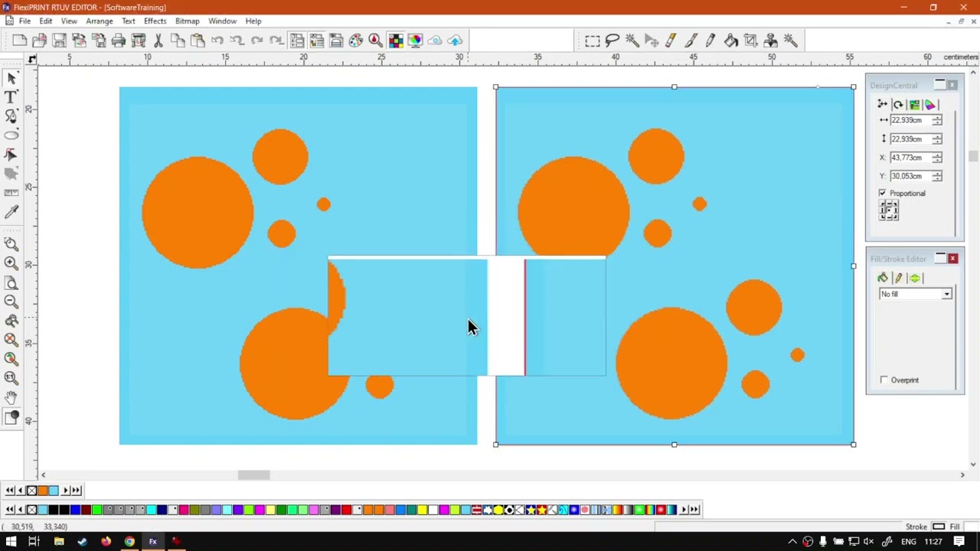Image resolution: width=980 pixels, height=551 pixels.
Task: Select the Text tool
Action: [x=11, y=97]
